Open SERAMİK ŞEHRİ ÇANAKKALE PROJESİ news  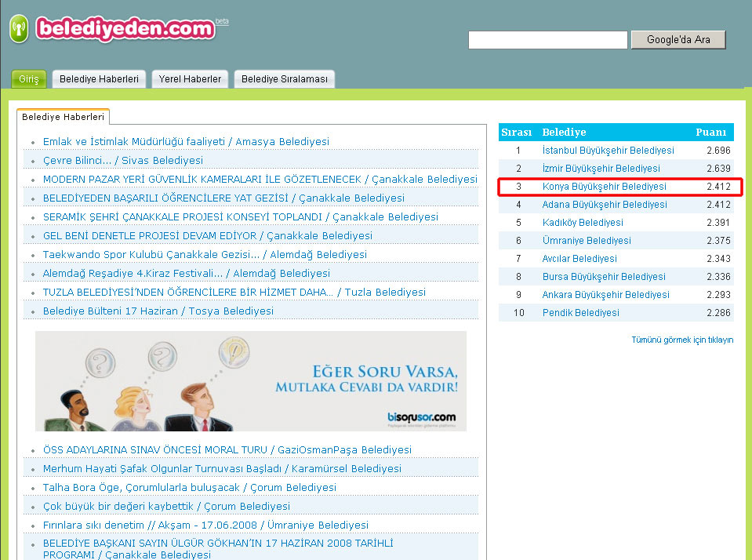(x=240, y=217)
